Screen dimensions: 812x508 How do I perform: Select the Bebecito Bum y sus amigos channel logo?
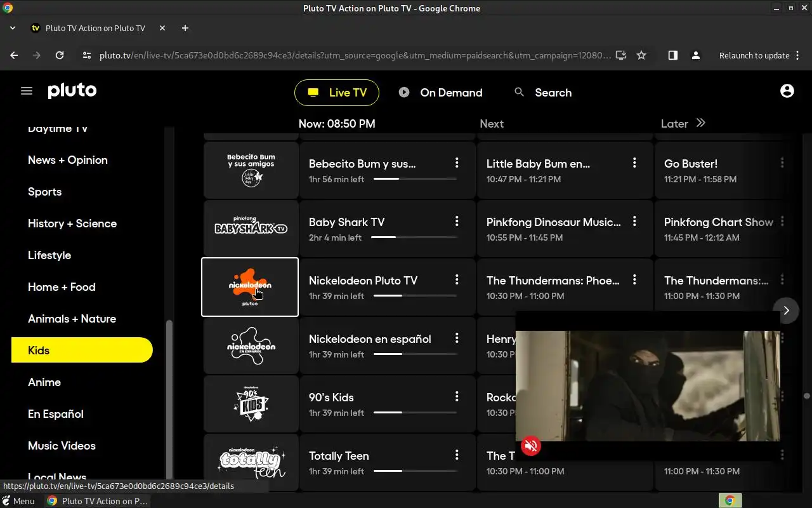(x=251, y=170)
